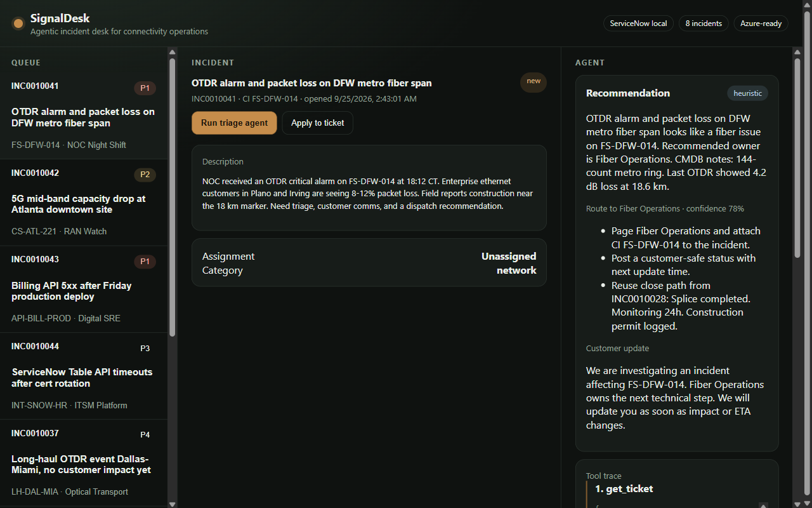Click the P4 badge on INC0010037
Screen dimensions: 812x508
pos(145,435)
